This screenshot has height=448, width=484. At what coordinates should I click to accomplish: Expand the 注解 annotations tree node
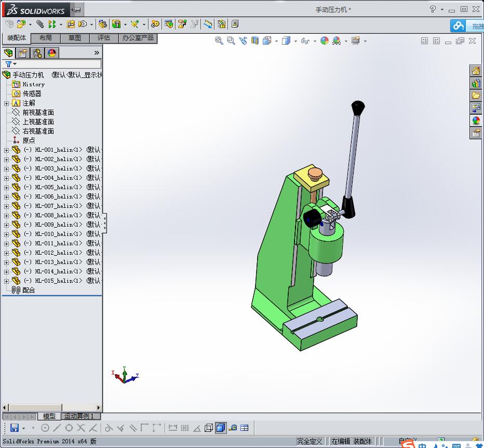pyautogui.click(x=6, y=103)
